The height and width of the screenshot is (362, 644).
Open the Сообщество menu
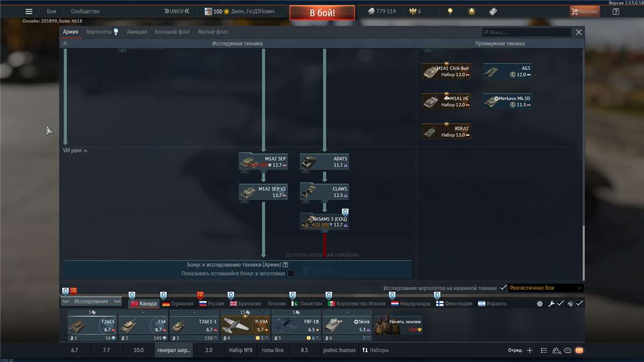click(85, 11)
